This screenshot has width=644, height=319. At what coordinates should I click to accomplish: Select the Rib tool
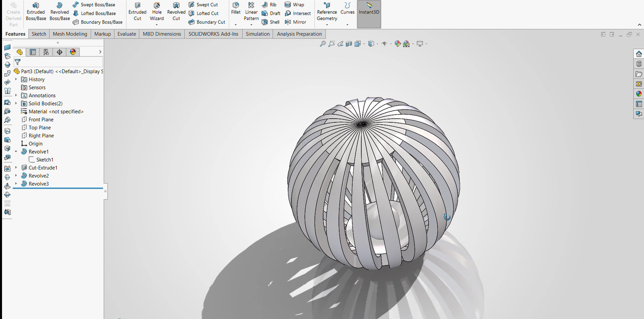pyautogui.click(x=269, y=5)
